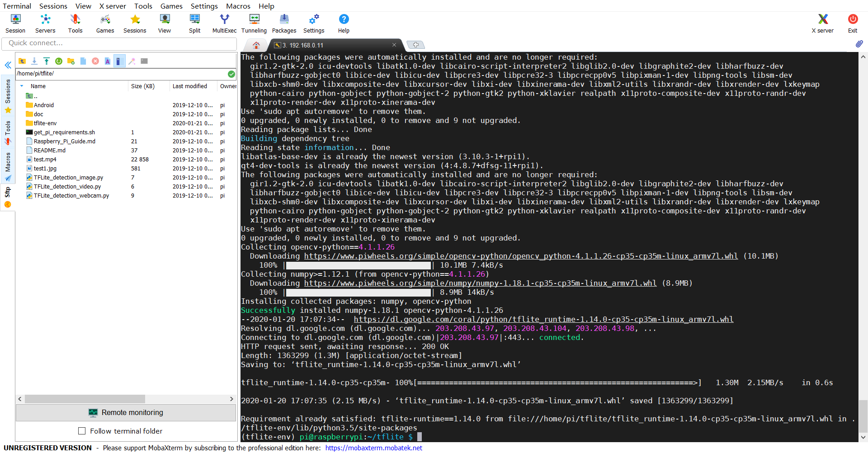Click the Exit power icon
This screenshot has width=868, height=453.
853,24
